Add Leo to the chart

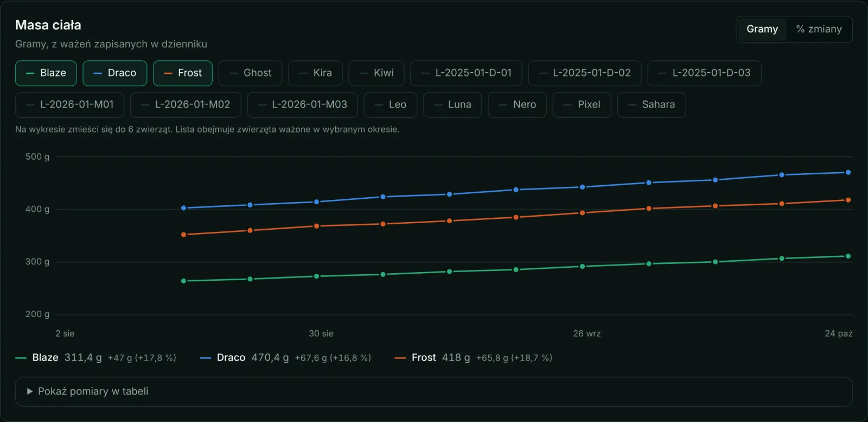tap(391, 105)
